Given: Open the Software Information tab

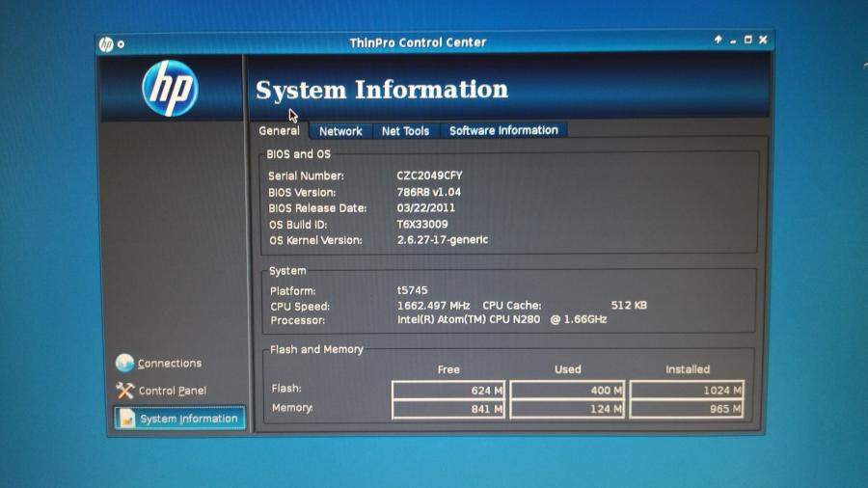Looking at the screenshot, I should pyautogui.click(x=503, y=130).
